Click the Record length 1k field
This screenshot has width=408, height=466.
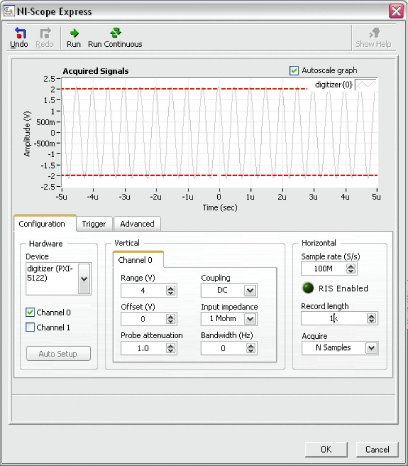pos(334,318)
